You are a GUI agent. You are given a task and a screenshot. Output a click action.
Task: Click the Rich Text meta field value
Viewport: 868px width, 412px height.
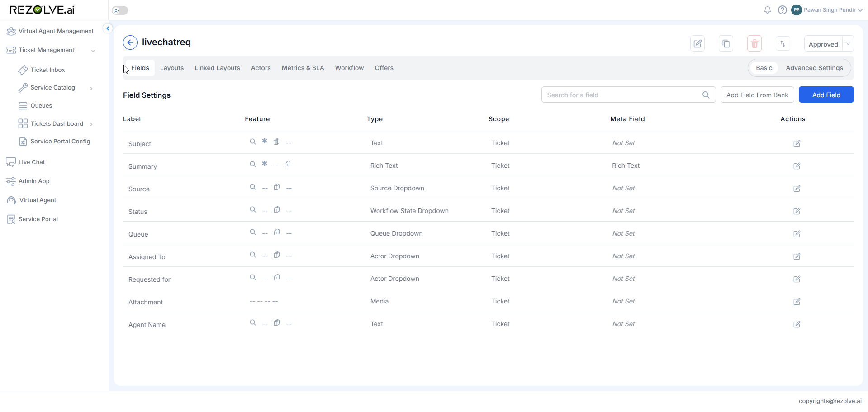tap(626, 166)
